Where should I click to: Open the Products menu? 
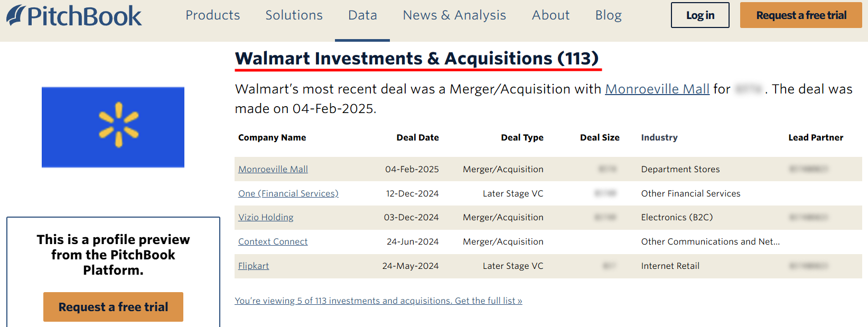pyautogui.click(x=212, y=15)
